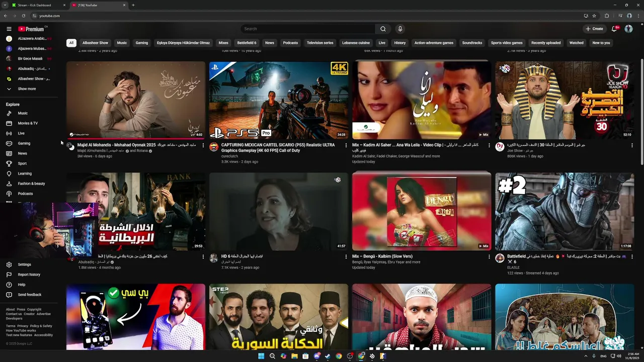Open Movies & TV in sidebar
Screen dimensions: 644x362
point(28,123)
